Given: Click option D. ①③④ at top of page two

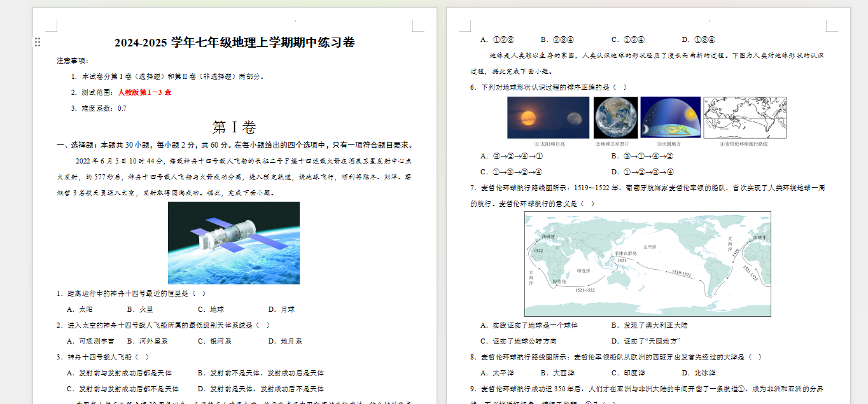Looking at the screenshot, I should coord(699,39).
